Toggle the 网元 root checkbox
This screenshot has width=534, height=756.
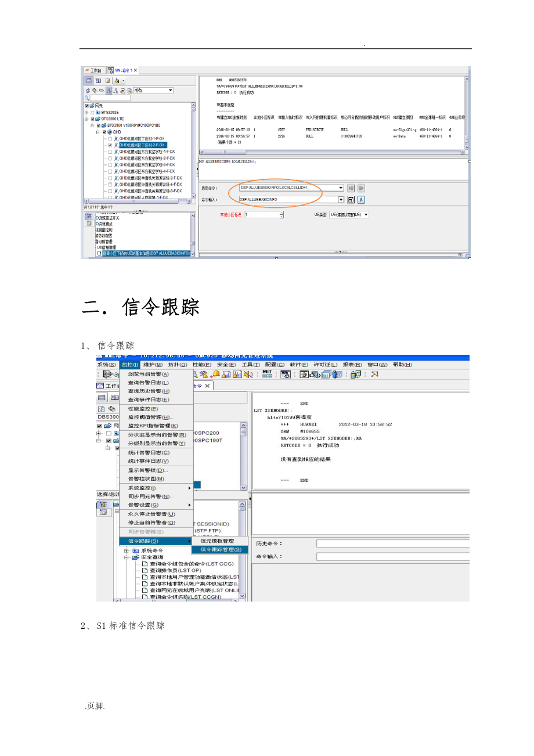87,106
